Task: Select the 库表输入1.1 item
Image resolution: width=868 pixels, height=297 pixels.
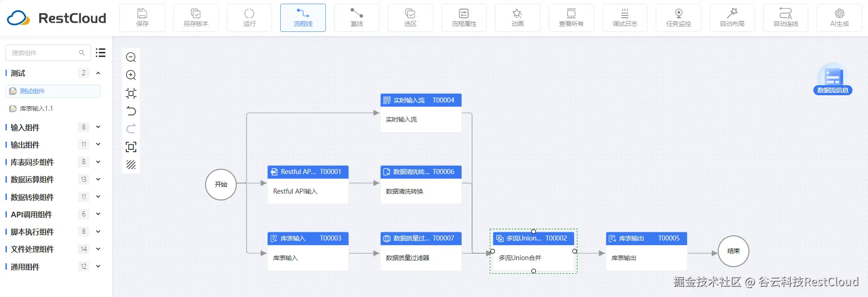Action: click(x=53, y=108)
